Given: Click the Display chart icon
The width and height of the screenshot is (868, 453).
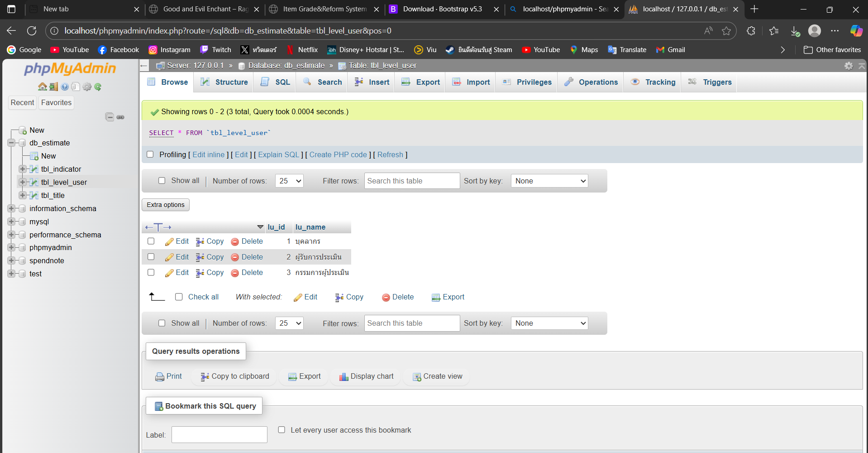Looking at the screenshot, I should click(x=343, y=376).
